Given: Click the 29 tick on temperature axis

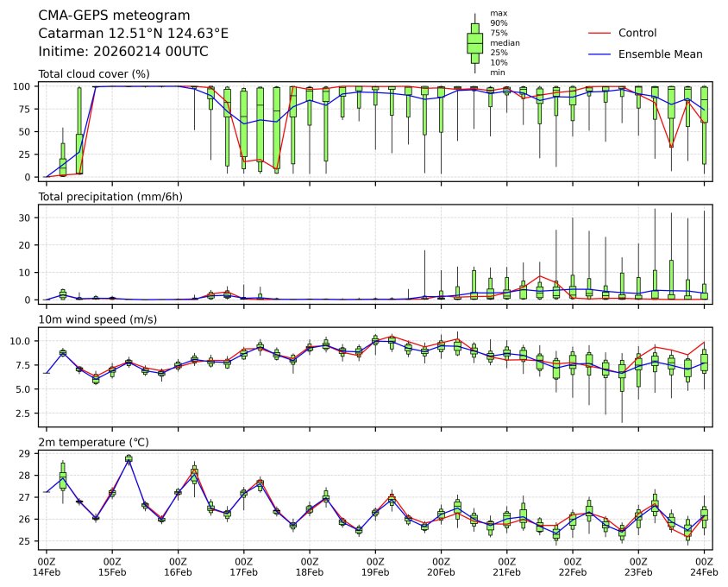Looking at the screenshot, I should pos(28,453).
